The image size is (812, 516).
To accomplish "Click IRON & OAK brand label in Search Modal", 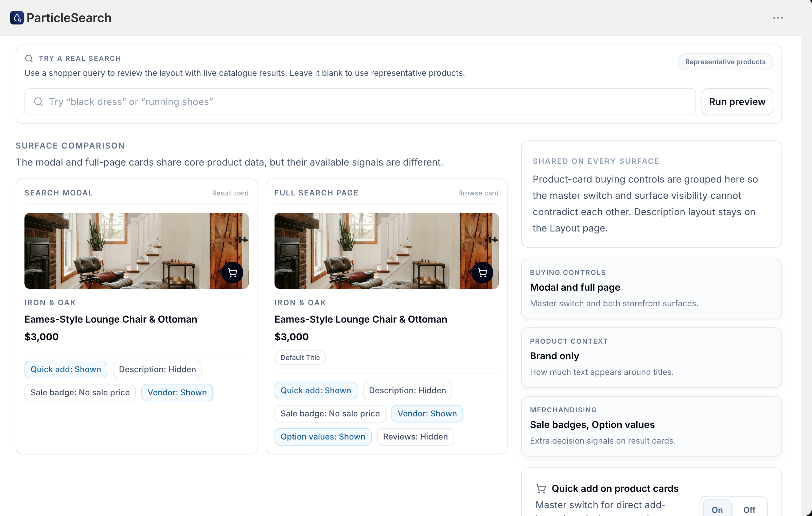I will click(50, 303).
